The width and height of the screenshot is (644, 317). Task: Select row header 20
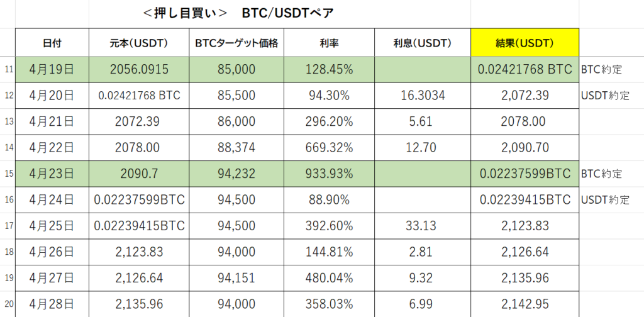8,304
